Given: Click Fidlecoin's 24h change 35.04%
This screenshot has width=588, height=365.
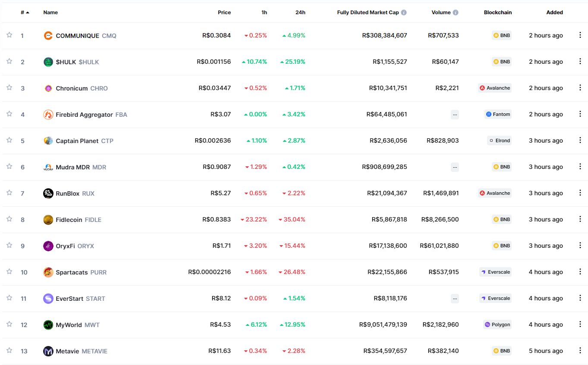Looking at the screenshot, I should coord(292,219).
